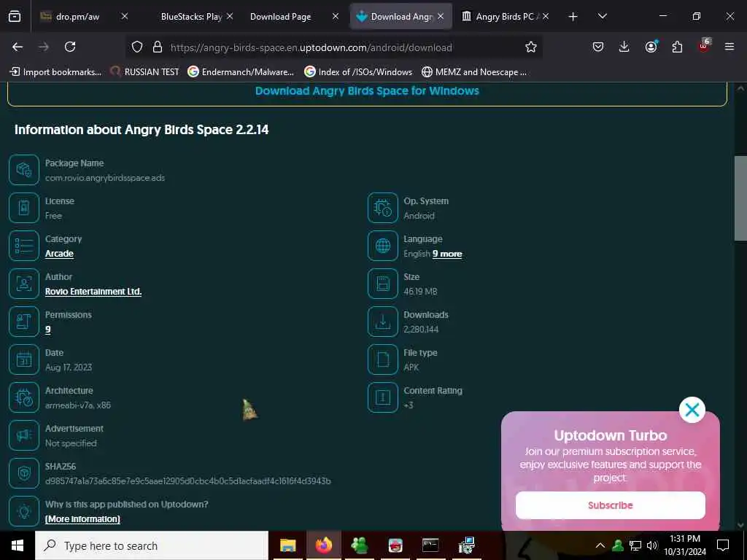Click the Package Name info icon
This screenshot has height=560, width=747.
point(24,170)
